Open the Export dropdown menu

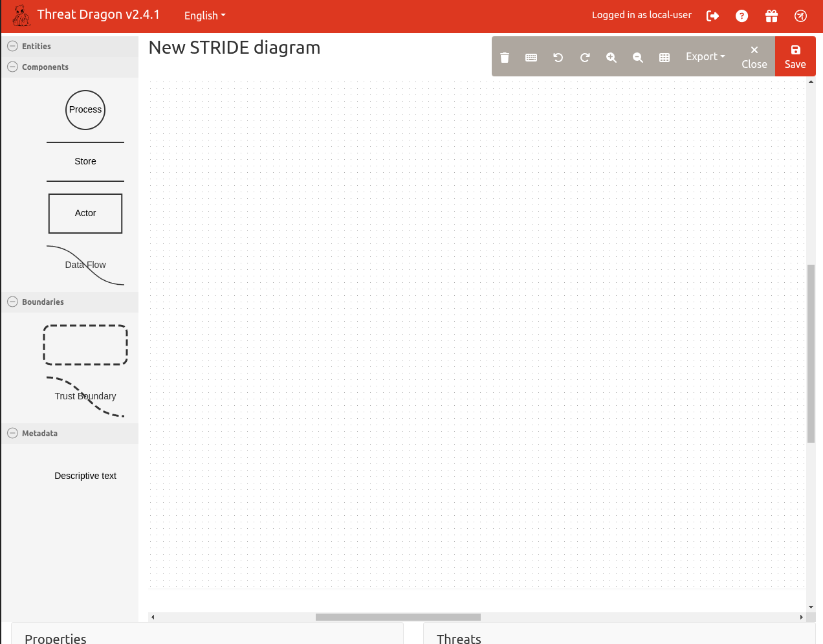click(x=705, y=57)
